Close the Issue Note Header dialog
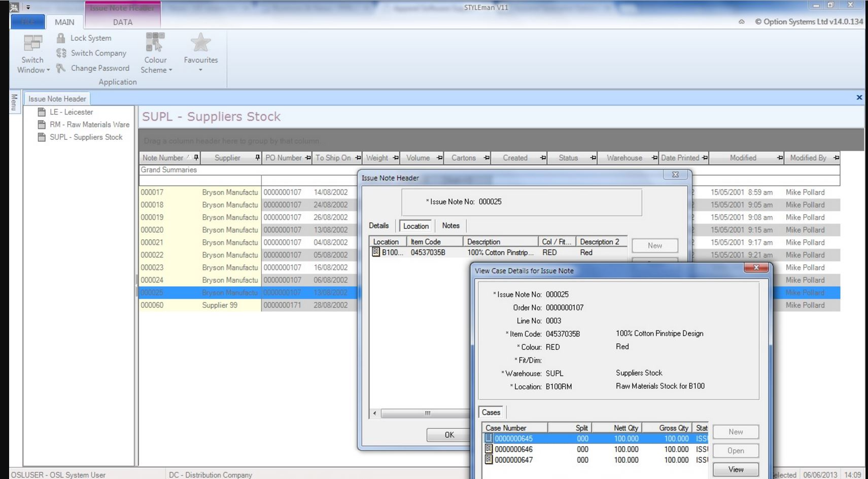 click(x=675, y=174)
